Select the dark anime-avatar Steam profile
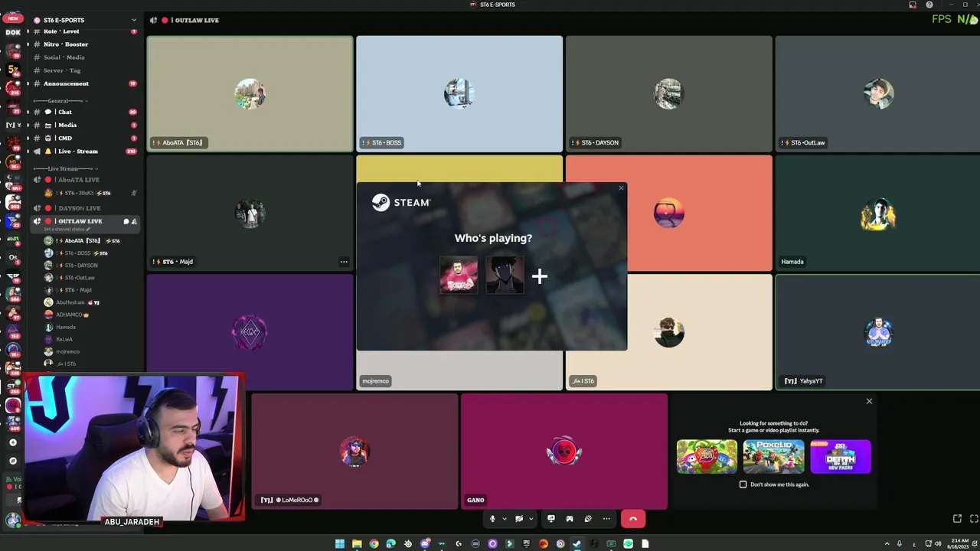The width and height of the screenshot is (980, 551). click(x=505, y=275)
